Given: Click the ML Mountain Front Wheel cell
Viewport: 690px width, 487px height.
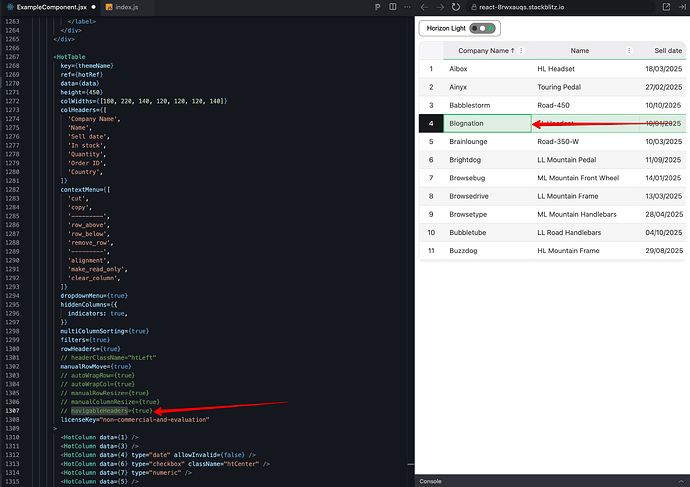Looking at the screenshot, I should point(585,178).
